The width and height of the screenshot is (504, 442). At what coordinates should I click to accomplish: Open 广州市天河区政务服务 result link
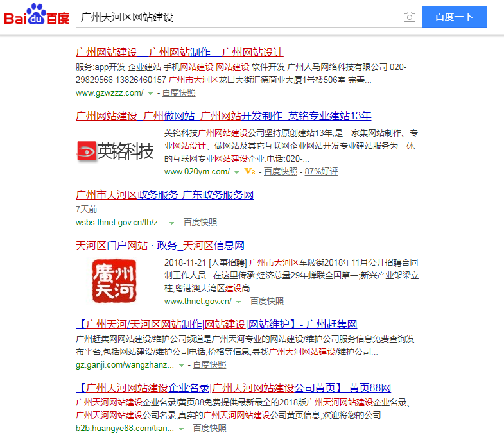pyautogui.click(x=164, y=195)
